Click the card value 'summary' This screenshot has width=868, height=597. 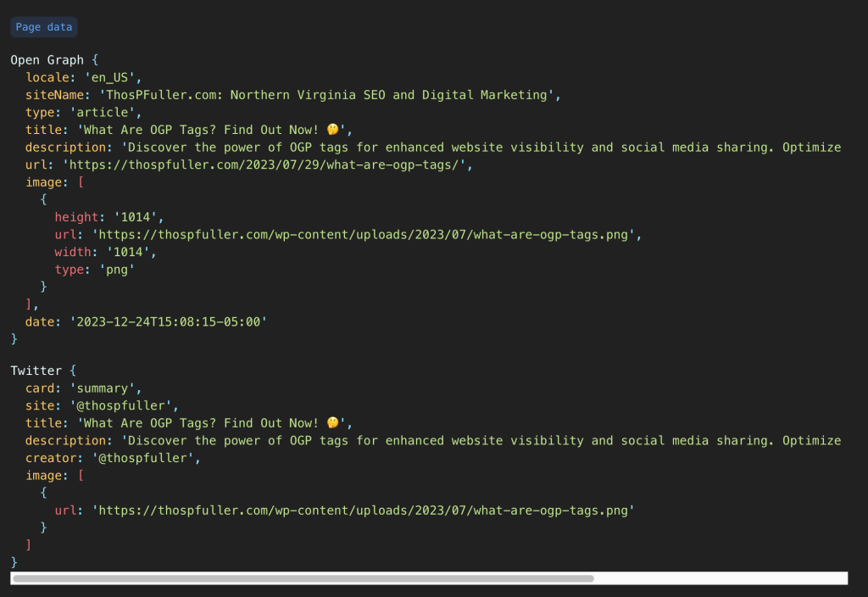[103, 388]
